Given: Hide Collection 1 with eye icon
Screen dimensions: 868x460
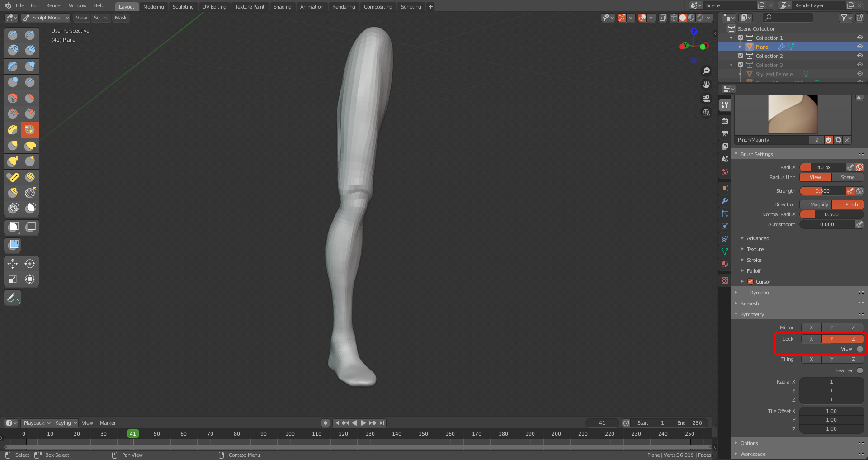Looking at the screenshot, I should click(x=860, y=38).
